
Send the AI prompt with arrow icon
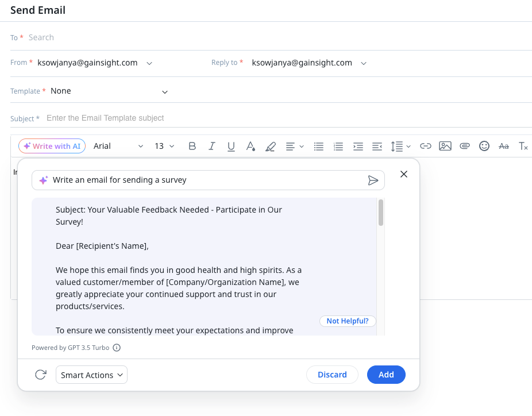click(x=373, y=180)
